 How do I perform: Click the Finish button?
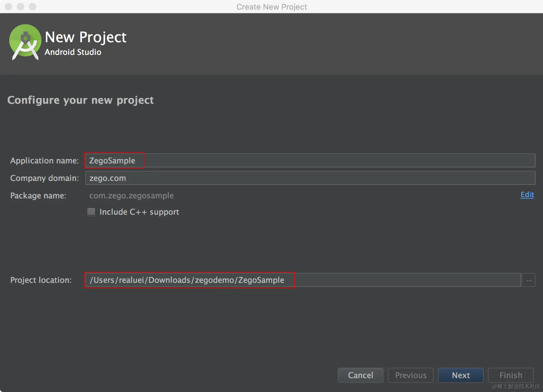511,375
